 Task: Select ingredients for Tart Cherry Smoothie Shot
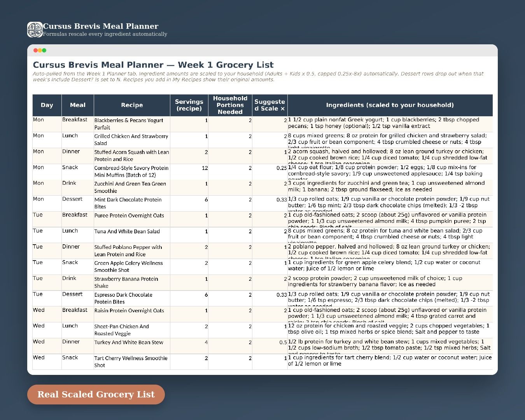click(390, 362)
